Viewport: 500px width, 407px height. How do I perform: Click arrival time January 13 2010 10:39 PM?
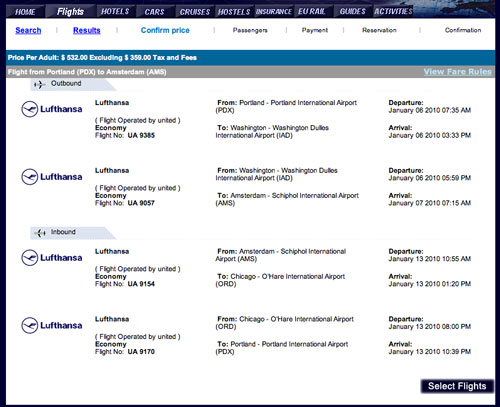[430, 352]
